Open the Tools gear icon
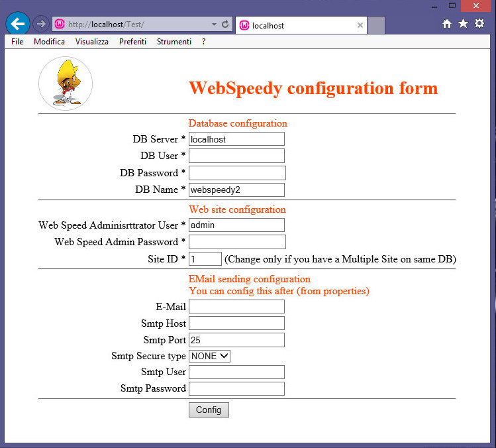 [479, 23]
